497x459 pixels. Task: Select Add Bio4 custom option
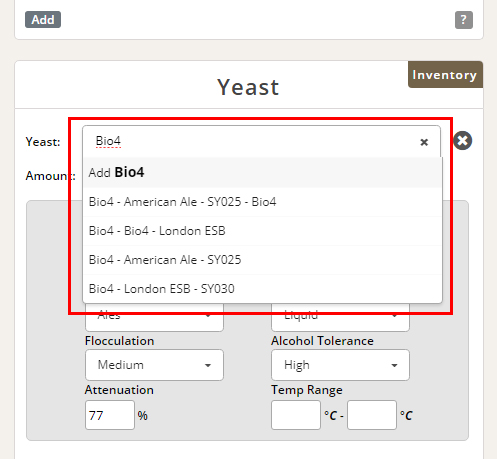point(263,173)
